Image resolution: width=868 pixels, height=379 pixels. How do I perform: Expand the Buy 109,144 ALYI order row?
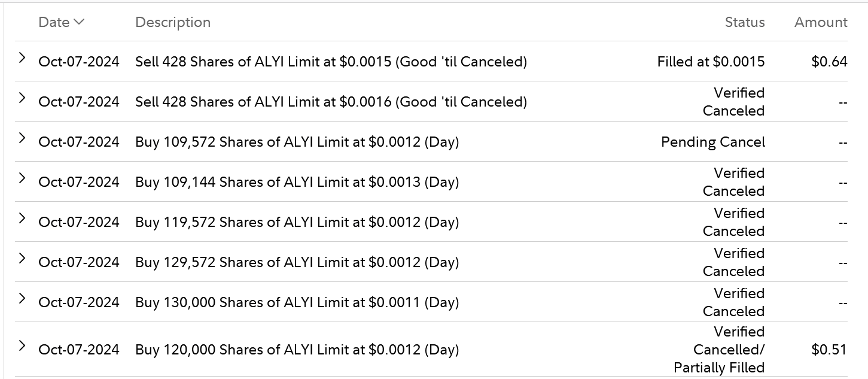pos(22,178)
